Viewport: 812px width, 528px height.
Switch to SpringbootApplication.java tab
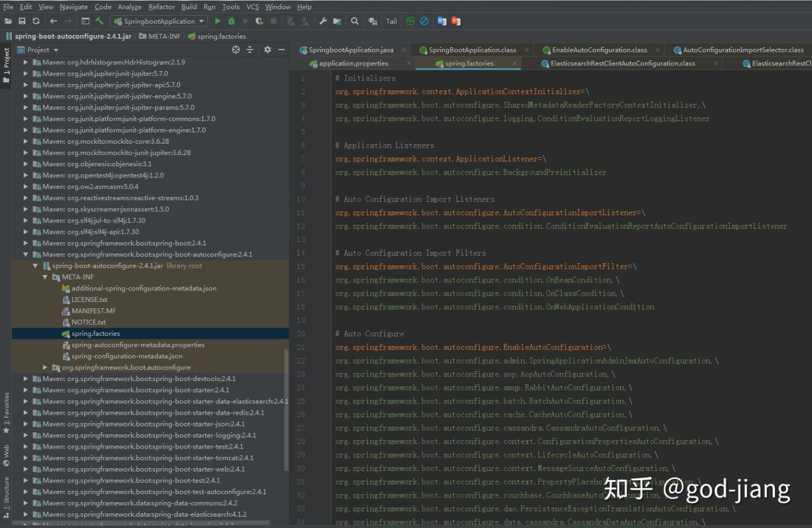pyautogui.click(x=351, y=50)
